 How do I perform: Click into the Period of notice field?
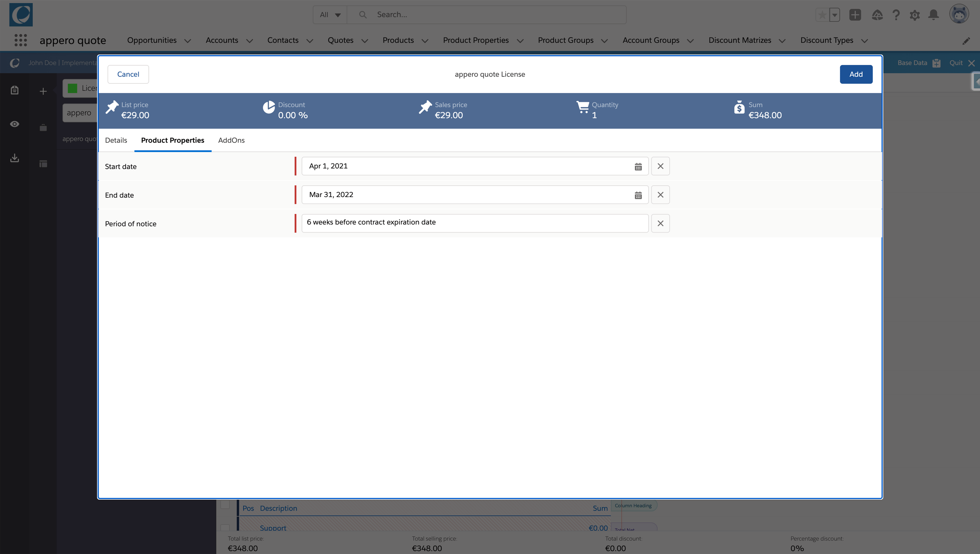click(x=474, y=223)
